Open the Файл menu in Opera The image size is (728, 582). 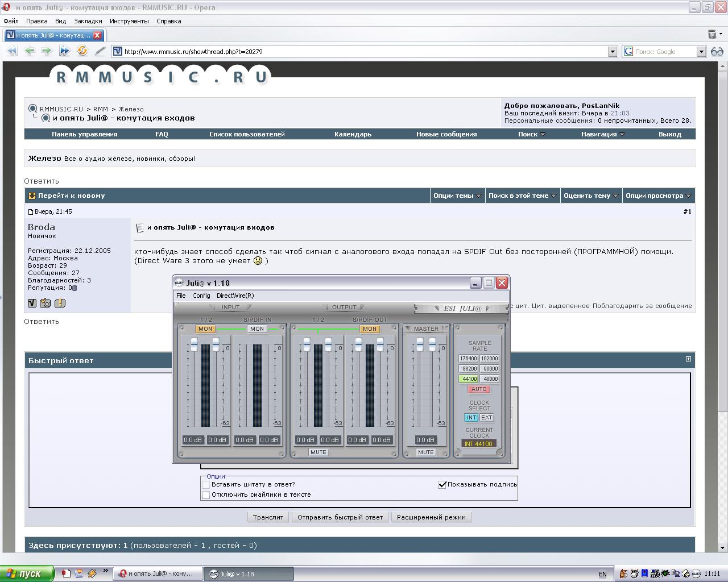pos(11,21)
